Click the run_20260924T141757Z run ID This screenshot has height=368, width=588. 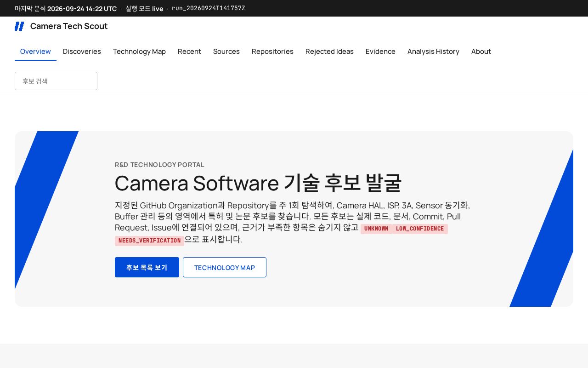point(209,8)
